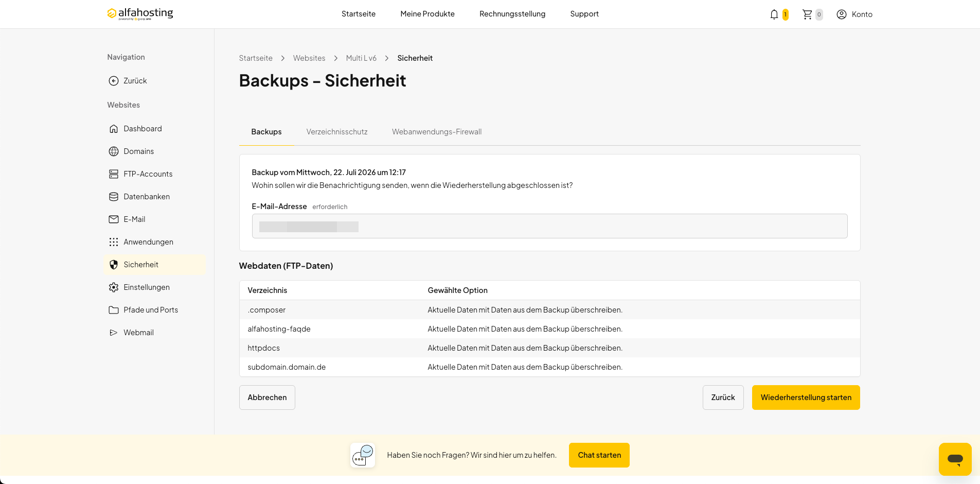This screenshot has width=980, height=484.
Task: Switch to the Verzeichnisschutz tab
Action: [337, 132]
